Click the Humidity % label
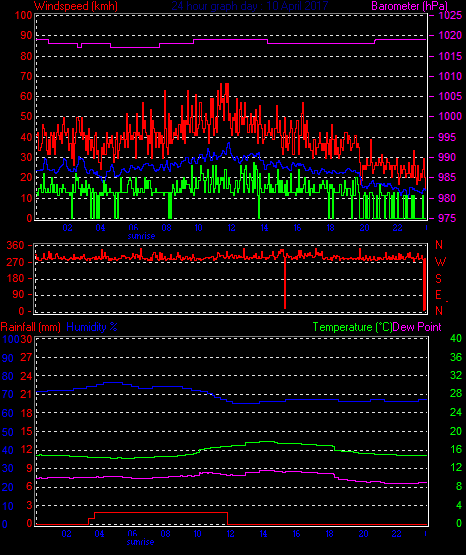Image resolution: width=466 pixels, height=555 pixels. pyautogui.click(x=92, y=327)
